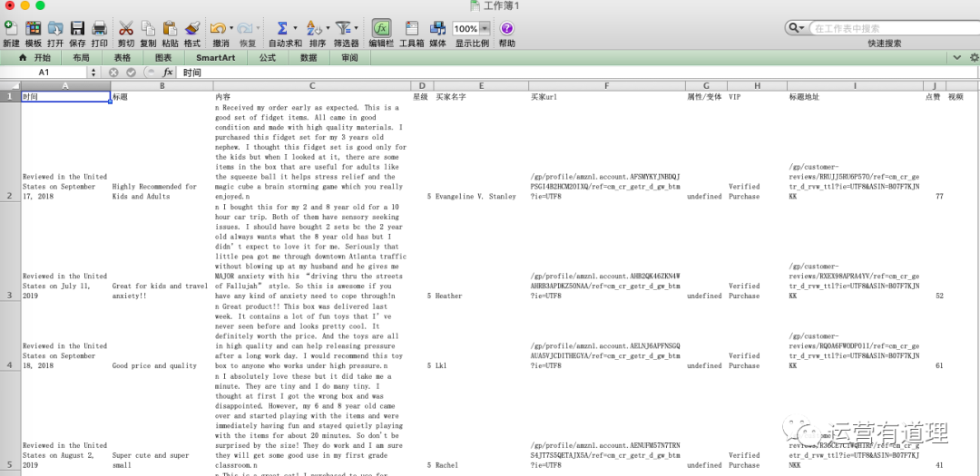Open the 工具箱 (Toolbox) icon
The image size is (980, 476).
click(x=411, y=28)
